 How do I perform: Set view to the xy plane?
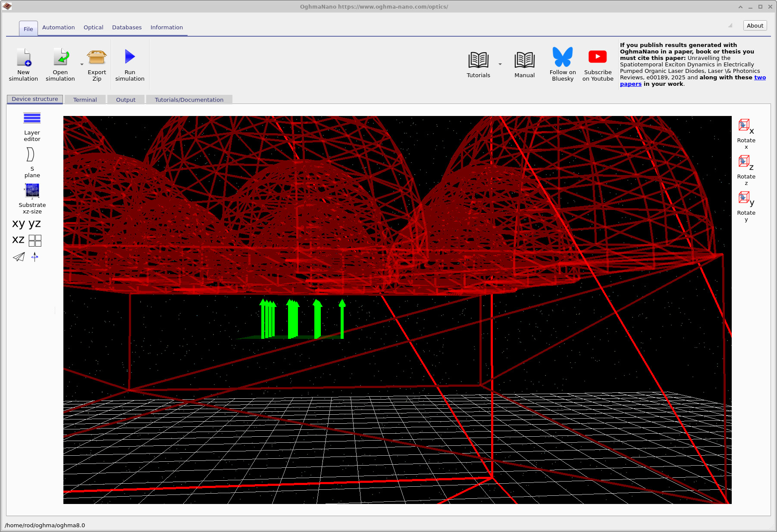(19, 224)
